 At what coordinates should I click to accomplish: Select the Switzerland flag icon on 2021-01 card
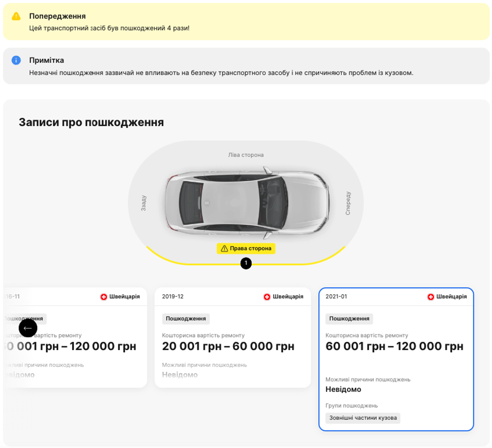point(430,296)
